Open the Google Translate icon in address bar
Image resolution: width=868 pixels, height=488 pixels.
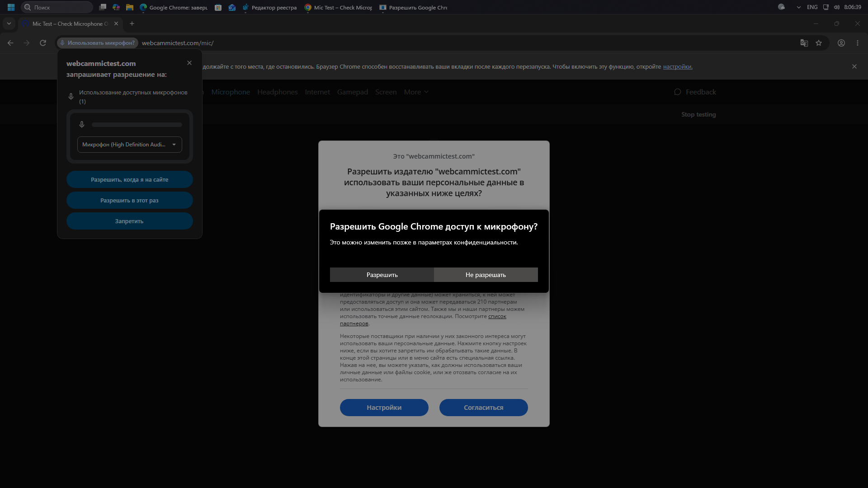(x=804, y=43)
